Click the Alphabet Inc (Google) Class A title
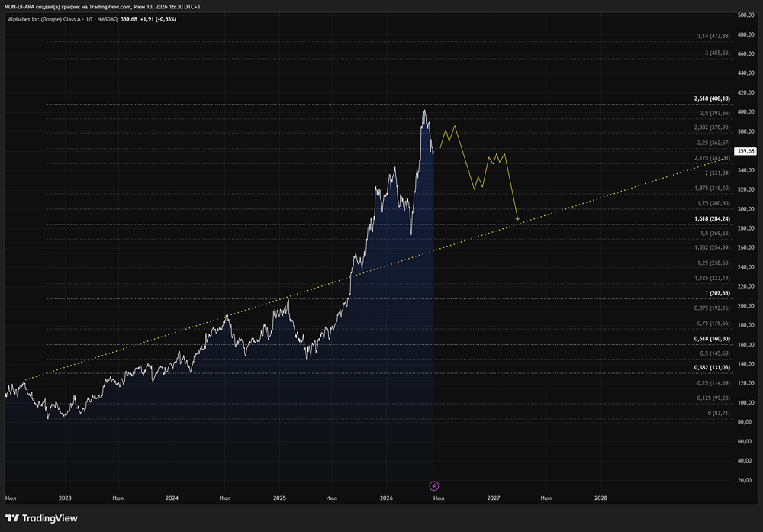 [43, 20]
